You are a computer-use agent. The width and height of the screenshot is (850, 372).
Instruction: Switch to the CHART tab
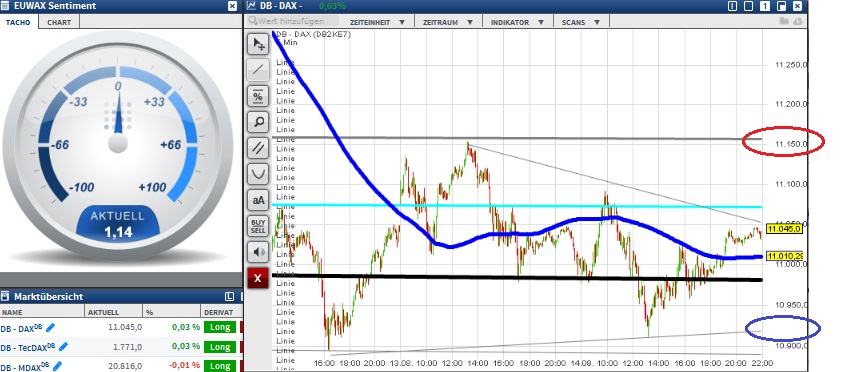tap(59, 22)
